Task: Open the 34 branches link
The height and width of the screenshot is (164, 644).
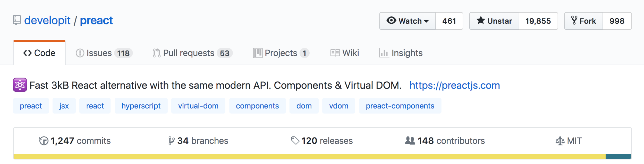Action: click(198, 141)
